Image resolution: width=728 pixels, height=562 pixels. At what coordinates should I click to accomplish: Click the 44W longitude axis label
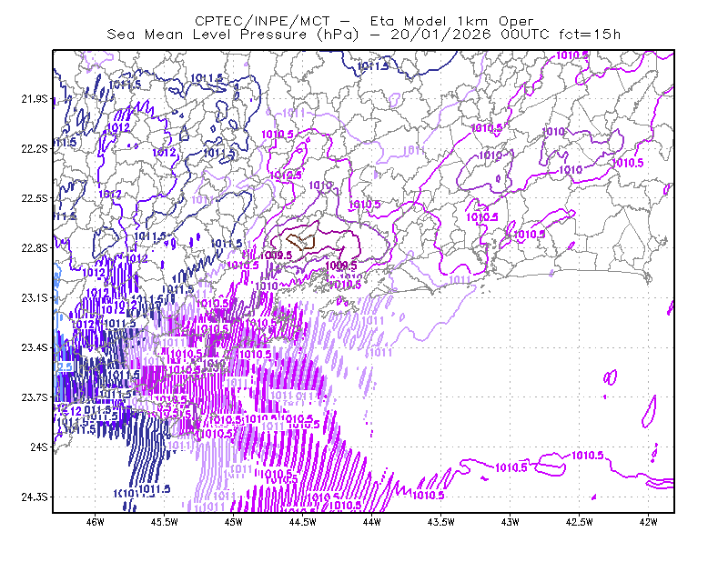(x=372, y=522)
